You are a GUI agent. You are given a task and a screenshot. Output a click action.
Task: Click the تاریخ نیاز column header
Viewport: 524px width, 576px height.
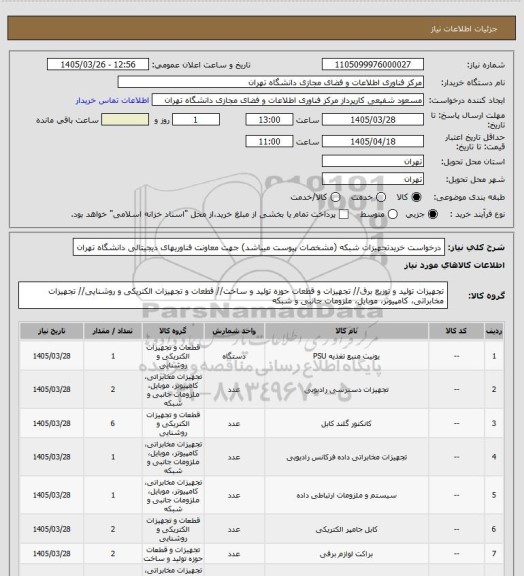click(51, 331)
